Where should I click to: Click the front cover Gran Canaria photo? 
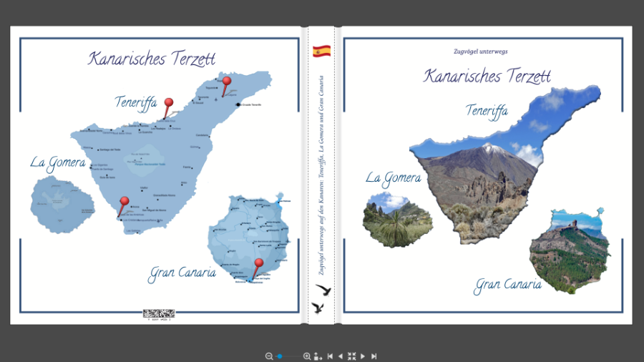[x=569, y=250]
